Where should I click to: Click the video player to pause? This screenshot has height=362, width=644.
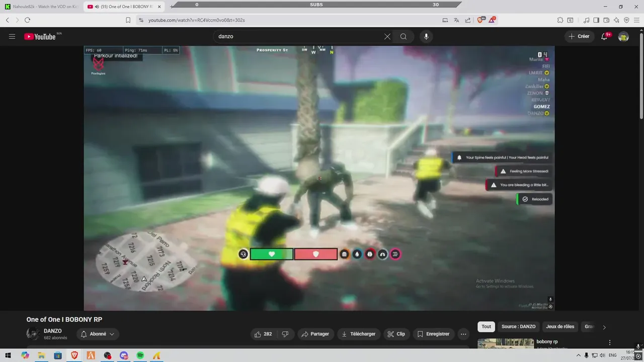[x=319, y=178]
